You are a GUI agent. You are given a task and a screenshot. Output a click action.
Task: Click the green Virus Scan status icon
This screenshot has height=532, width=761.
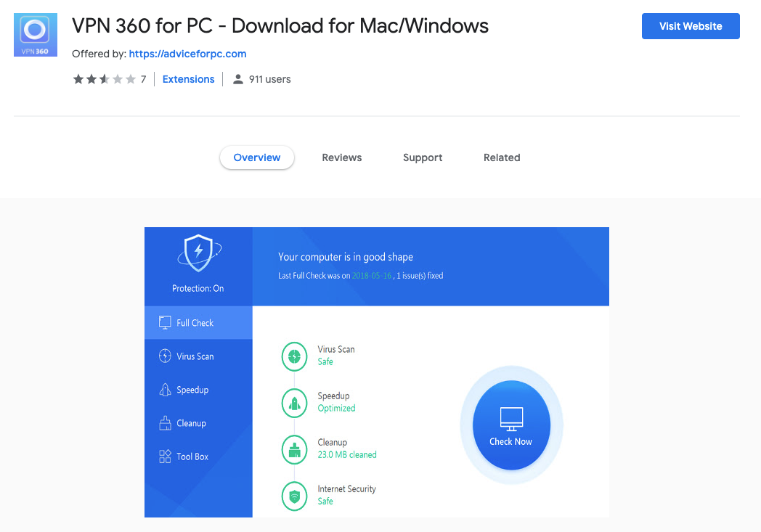[294, 356]
